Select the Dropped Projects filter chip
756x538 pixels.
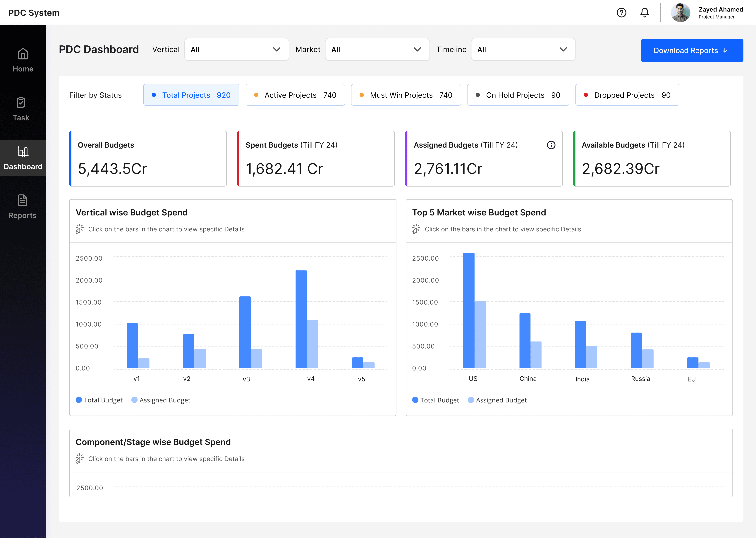coord(627,95)
